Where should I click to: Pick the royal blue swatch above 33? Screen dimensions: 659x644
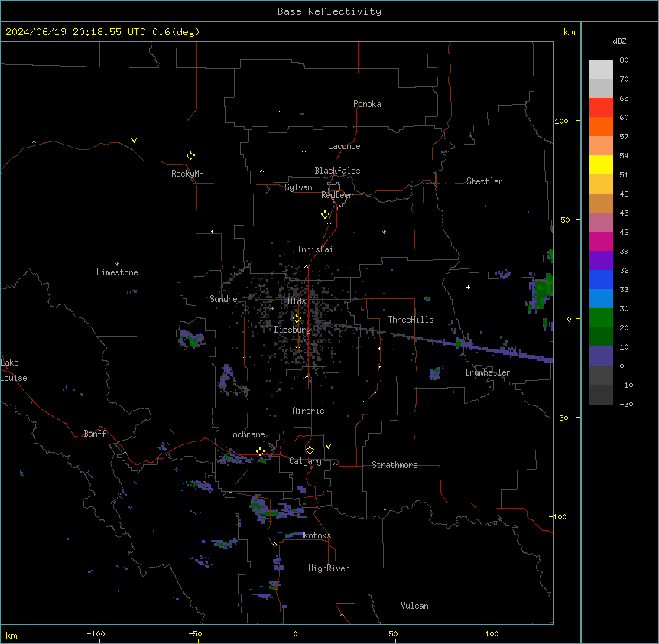tap(601, 279)
